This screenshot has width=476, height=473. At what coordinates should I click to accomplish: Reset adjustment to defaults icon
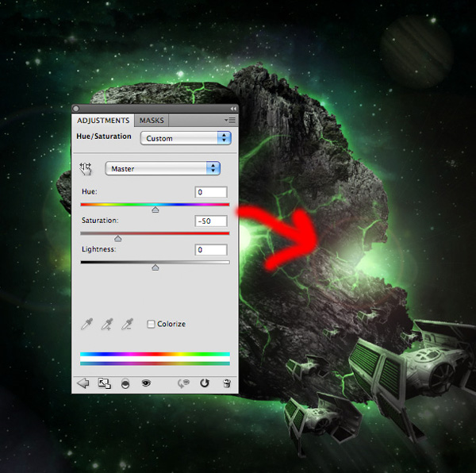click(205, 383)
